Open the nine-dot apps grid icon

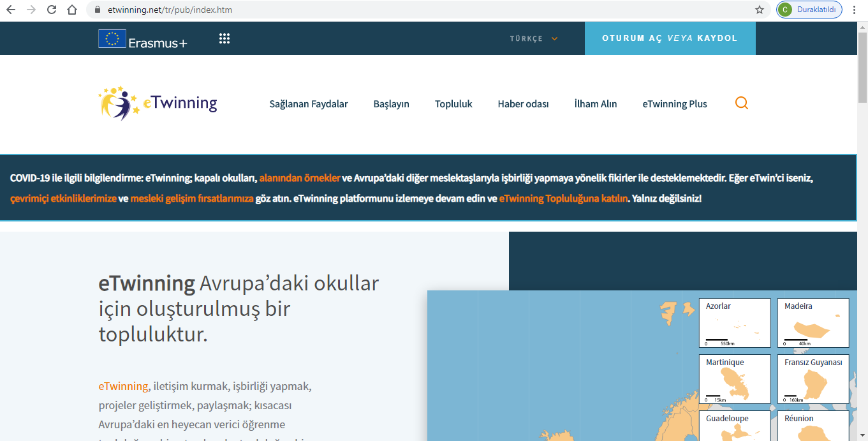pyautogui.click(x=224, y=39)
